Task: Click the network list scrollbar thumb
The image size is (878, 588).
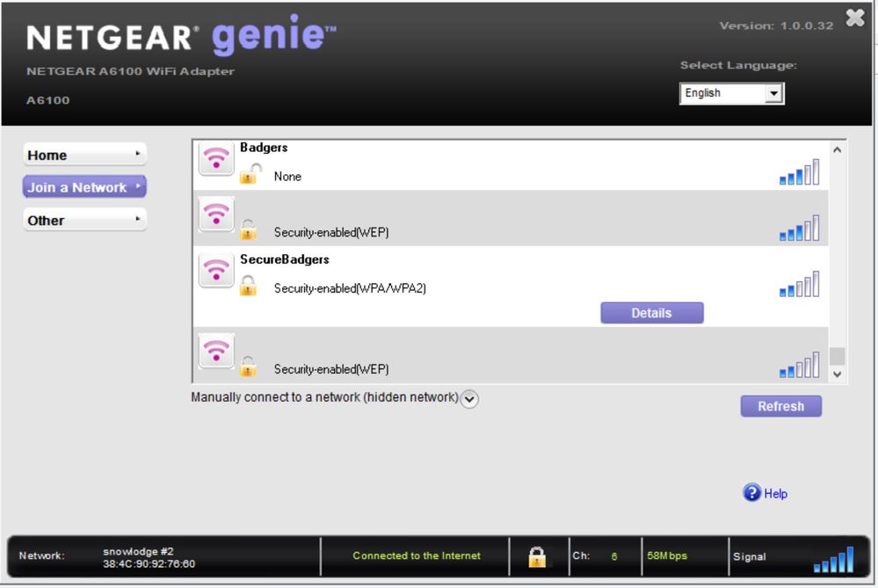Action: pyautogui.click(x=837, y=356)
